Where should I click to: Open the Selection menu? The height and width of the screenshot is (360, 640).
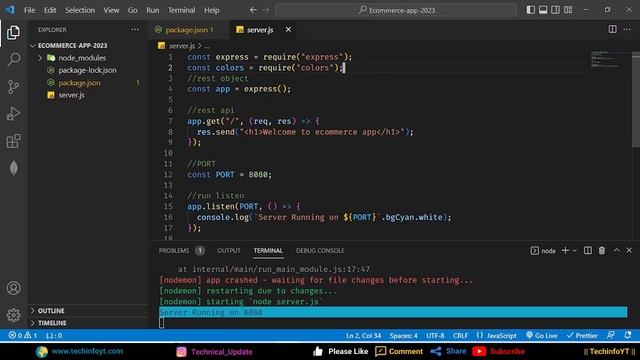click(x=80, y=10)
